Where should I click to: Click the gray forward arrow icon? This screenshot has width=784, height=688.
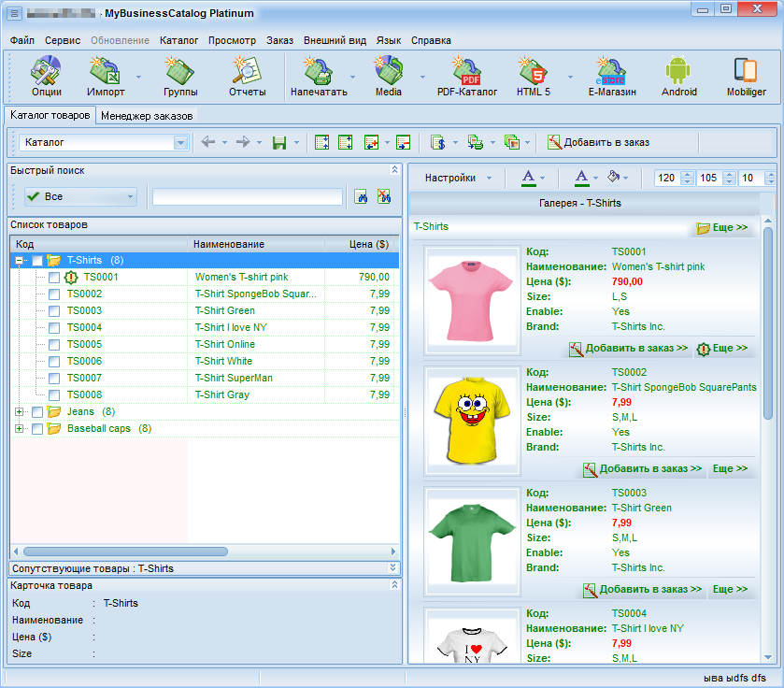[x=243, y=142]
